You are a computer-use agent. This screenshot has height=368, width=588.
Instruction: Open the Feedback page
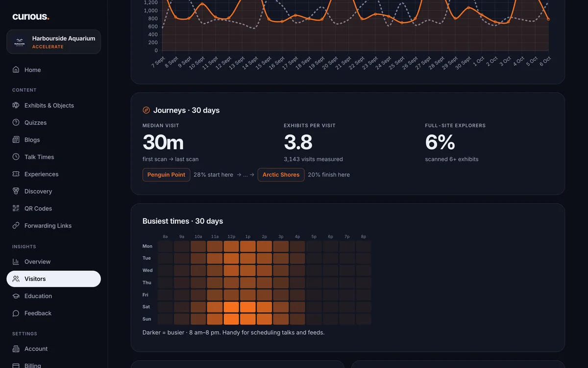tap(54, 313)
